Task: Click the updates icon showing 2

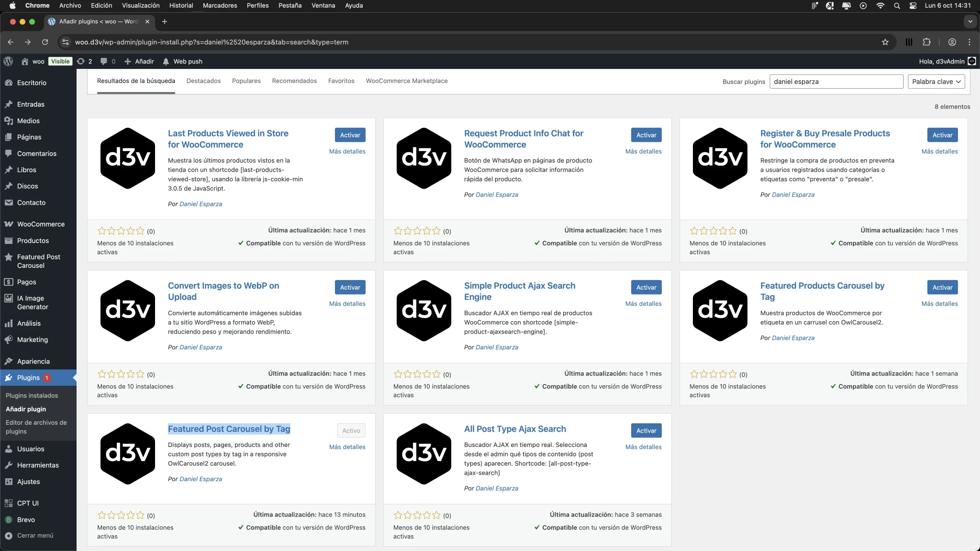Action: [84, 61]
